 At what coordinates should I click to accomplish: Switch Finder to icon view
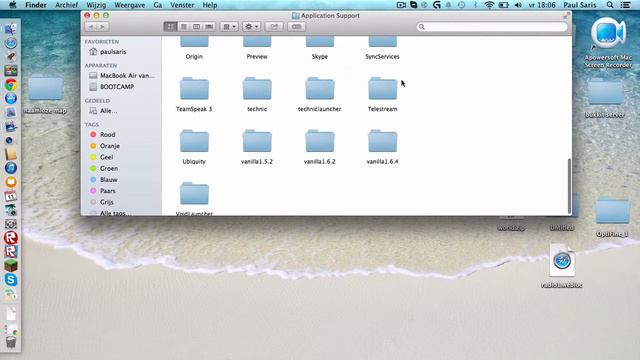(x=170, y=27)
